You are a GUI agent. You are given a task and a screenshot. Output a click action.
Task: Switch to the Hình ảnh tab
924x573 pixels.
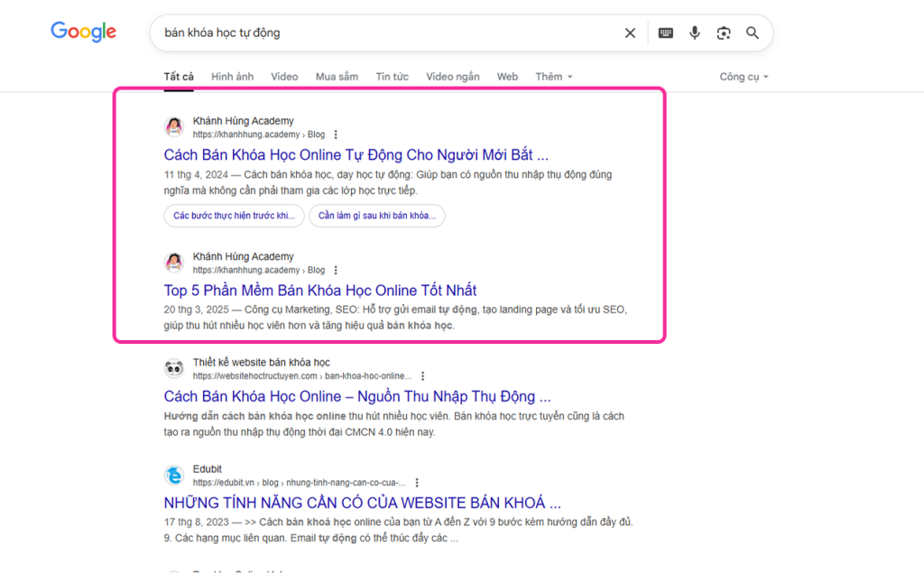point(232,77)
